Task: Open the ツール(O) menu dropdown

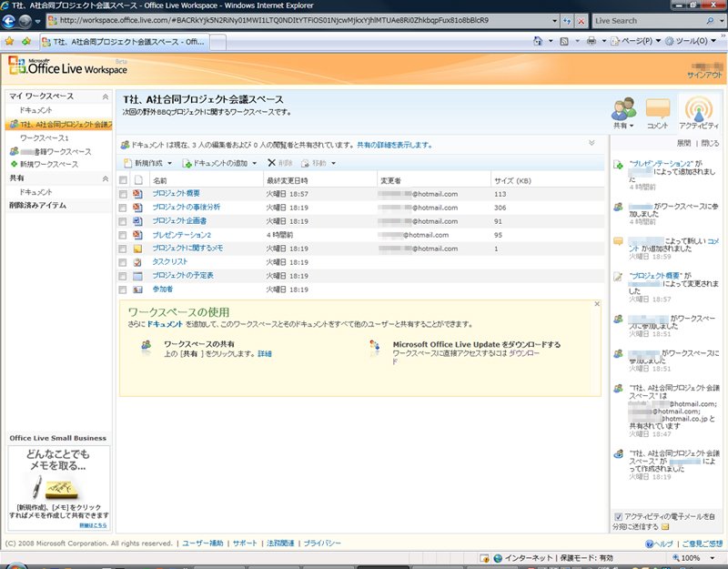Action: [x=713, y=41]
